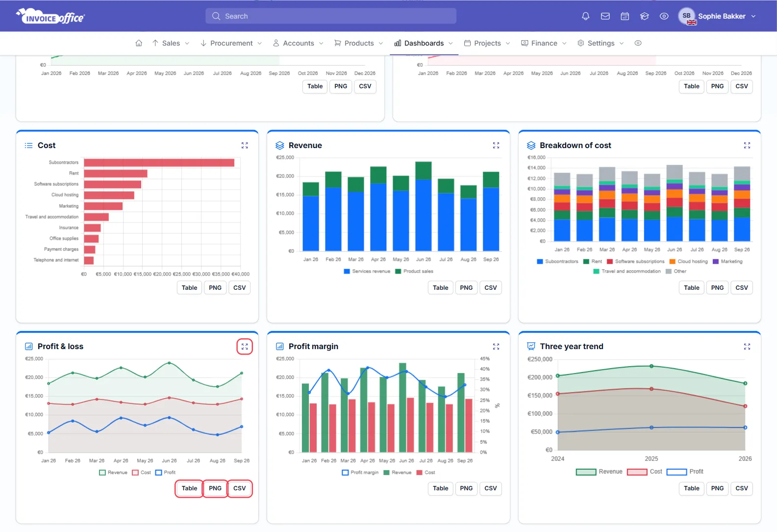Expand the Cost chart to fullscreen
777x532 pixels.
pos(245,146)
